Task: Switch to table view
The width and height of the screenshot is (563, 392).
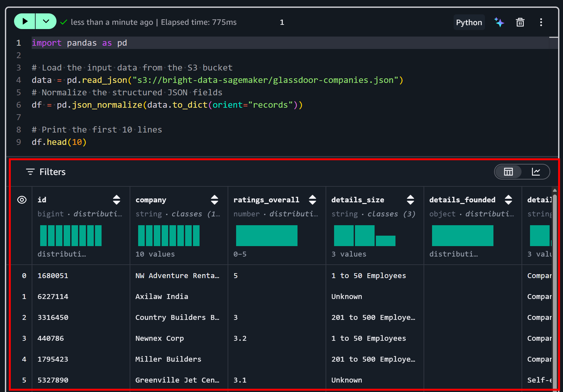Action: pyautogui.click(x=508, y=172)
